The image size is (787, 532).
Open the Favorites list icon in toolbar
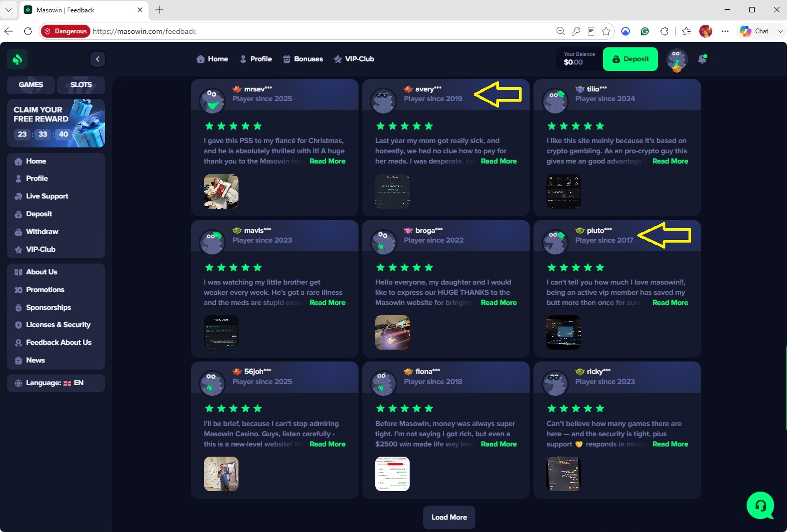coord(686,31)
